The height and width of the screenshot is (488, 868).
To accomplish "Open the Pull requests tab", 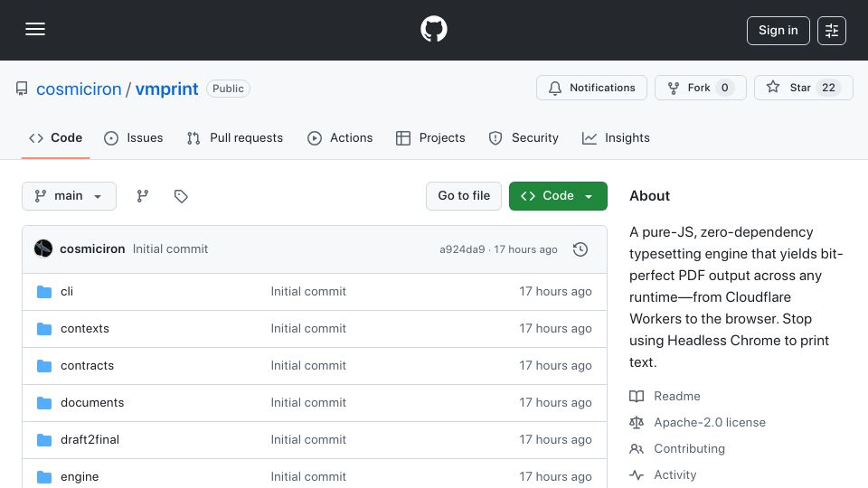I will click(235, 137).
